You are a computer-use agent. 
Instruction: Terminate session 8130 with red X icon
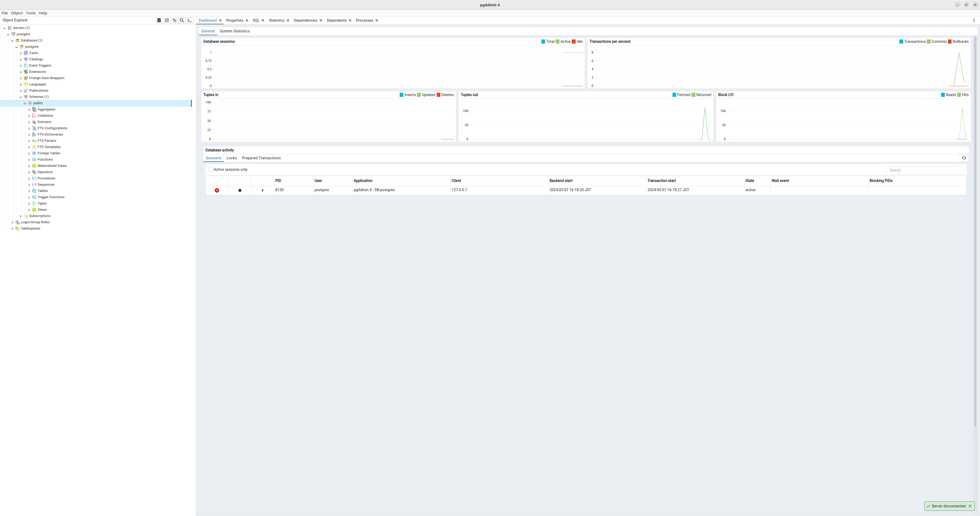point(217,190)
